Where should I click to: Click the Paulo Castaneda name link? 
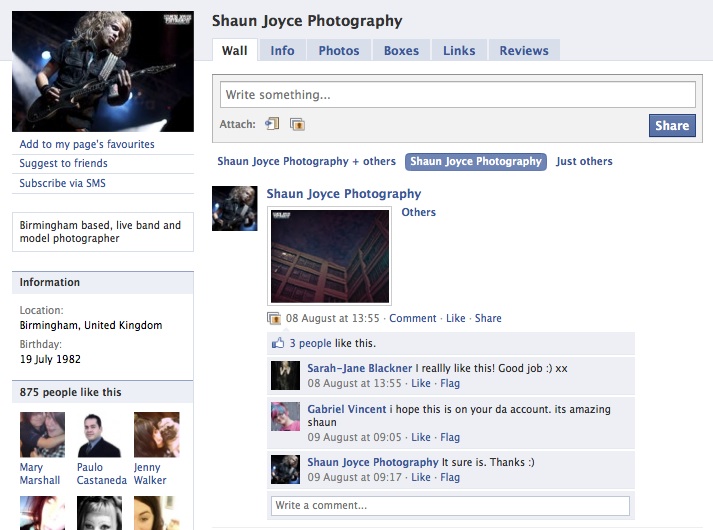tap(101, 474)
